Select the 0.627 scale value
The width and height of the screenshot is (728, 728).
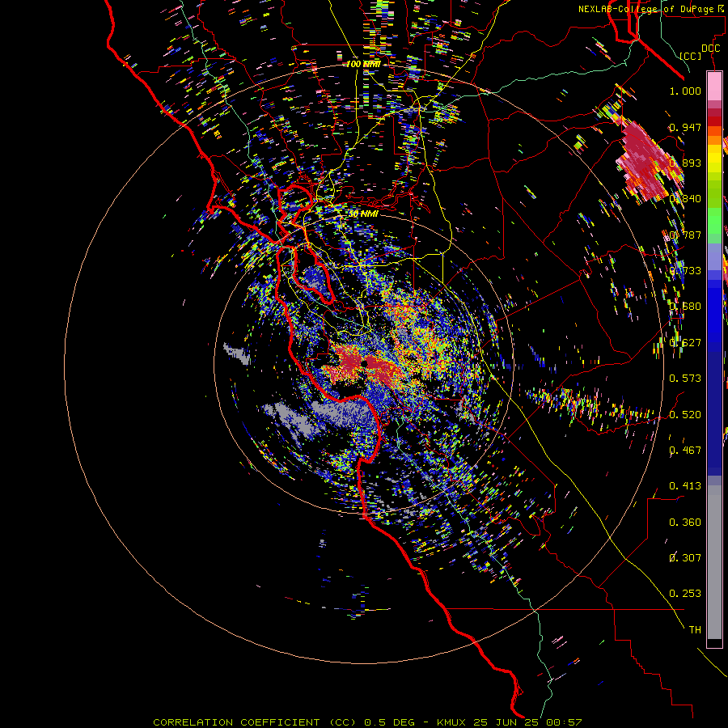(x=685, y=343)
